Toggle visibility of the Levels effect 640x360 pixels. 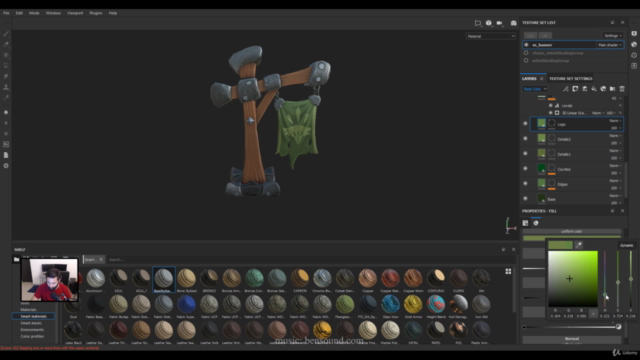[551, 105]
